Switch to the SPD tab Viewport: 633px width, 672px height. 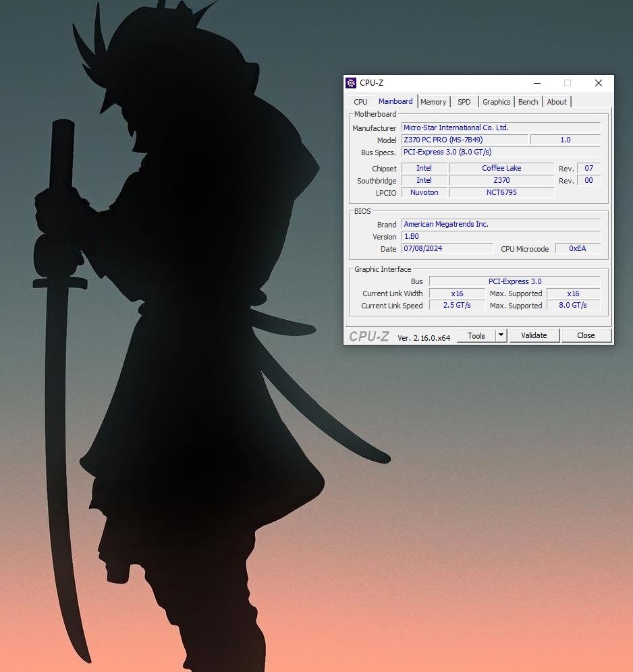(464, 102)
